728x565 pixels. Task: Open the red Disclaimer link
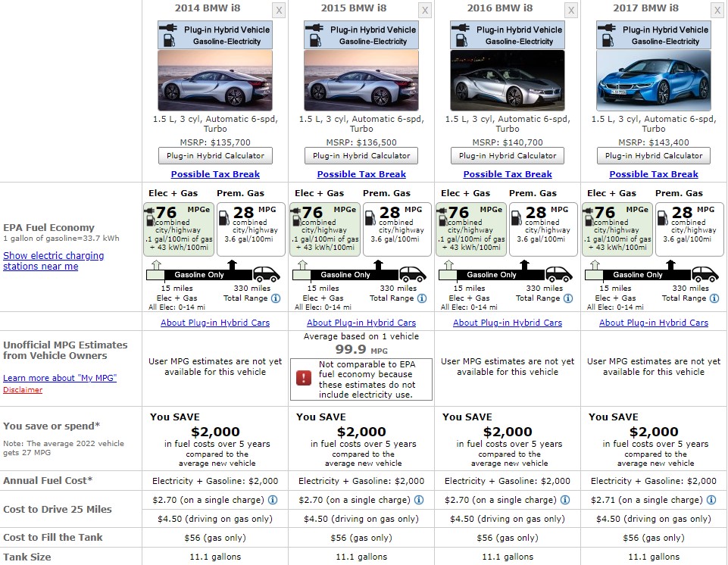(x=23, y=389)
